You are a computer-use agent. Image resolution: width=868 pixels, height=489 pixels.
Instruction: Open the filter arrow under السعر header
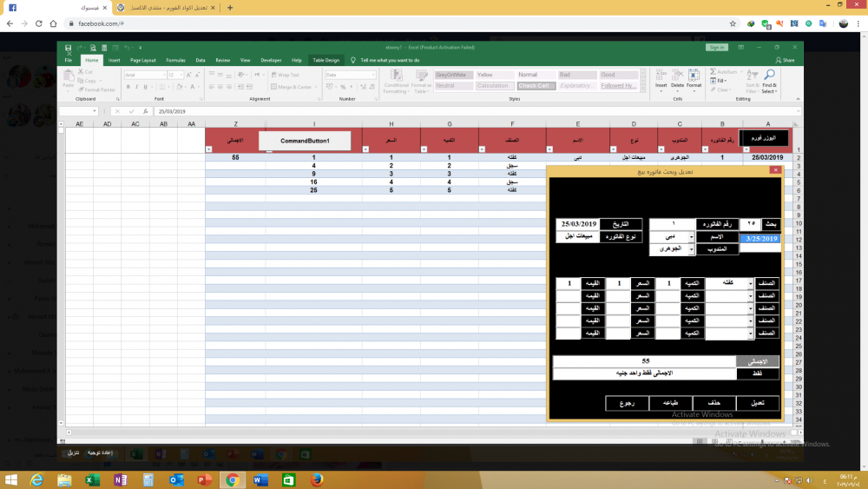(x=365, y=149)
